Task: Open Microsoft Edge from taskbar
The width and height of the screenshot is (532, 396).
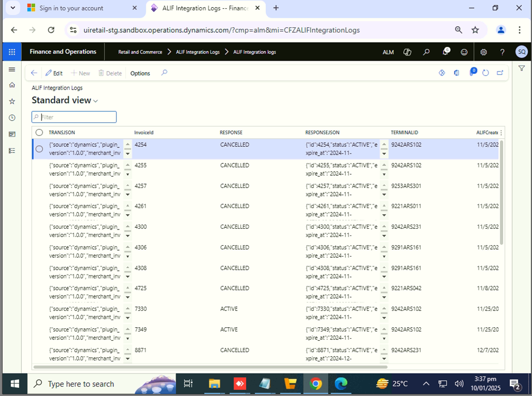Action: point(341,384)
